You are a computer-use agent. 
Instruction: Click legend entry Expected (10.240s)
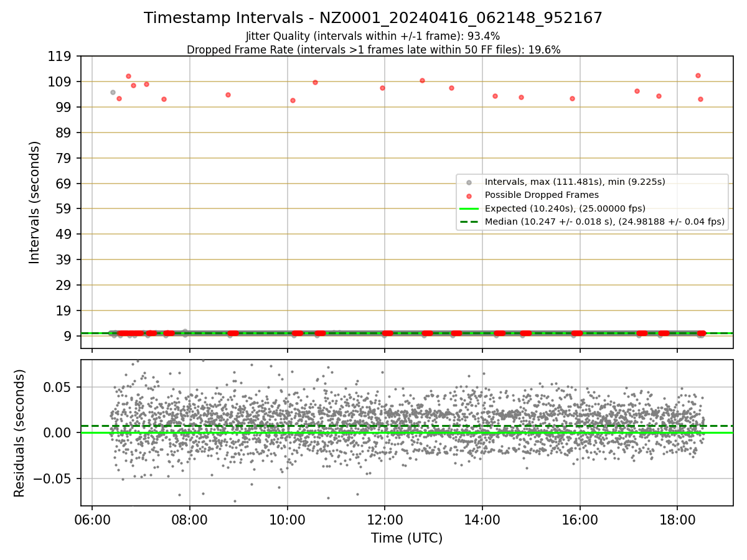pos(565,208)
